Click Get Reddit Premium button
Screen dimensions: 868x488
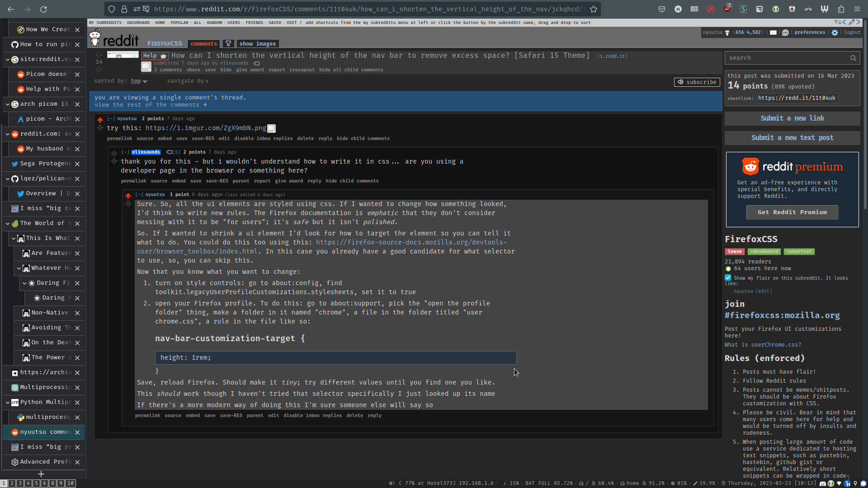(792, 212)
